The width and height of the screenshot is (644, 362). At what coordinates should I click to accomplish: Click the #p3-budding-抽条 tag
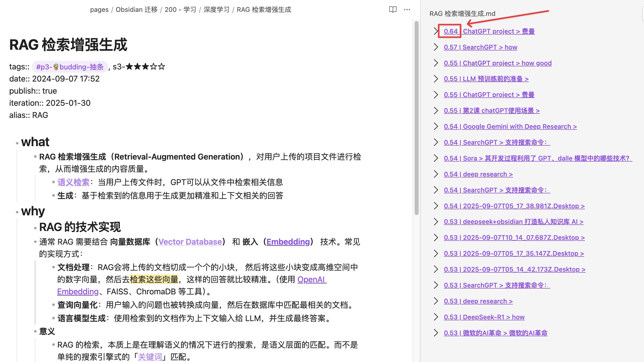point(70,67)
